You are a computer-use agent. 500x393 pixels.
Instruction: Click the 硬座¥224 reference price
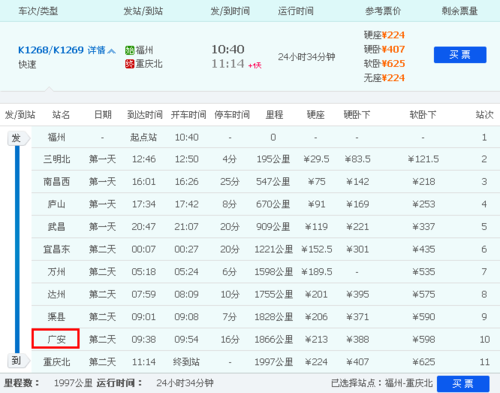[384, 35]
